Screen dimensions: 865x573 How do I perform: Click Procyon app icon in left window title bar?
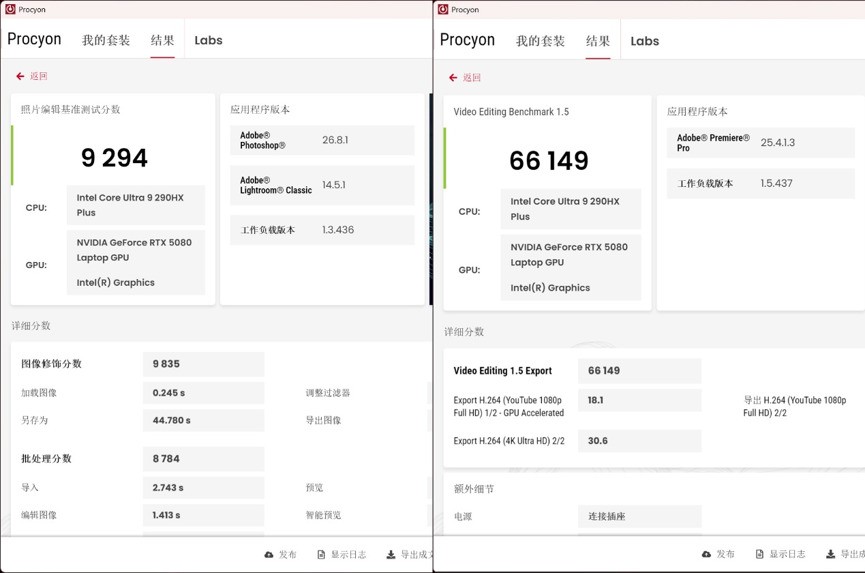(10, 9)
